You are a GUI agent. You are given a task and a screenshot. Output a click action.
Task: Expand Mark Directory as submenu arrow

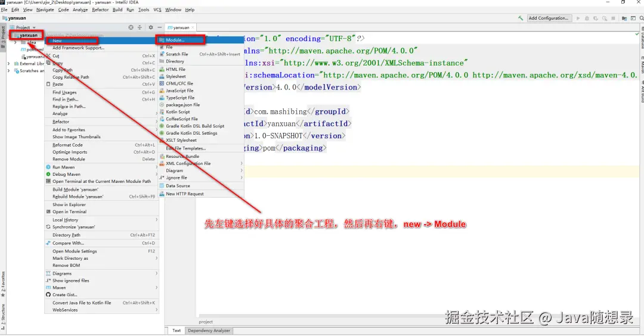[x=156, y=259]
